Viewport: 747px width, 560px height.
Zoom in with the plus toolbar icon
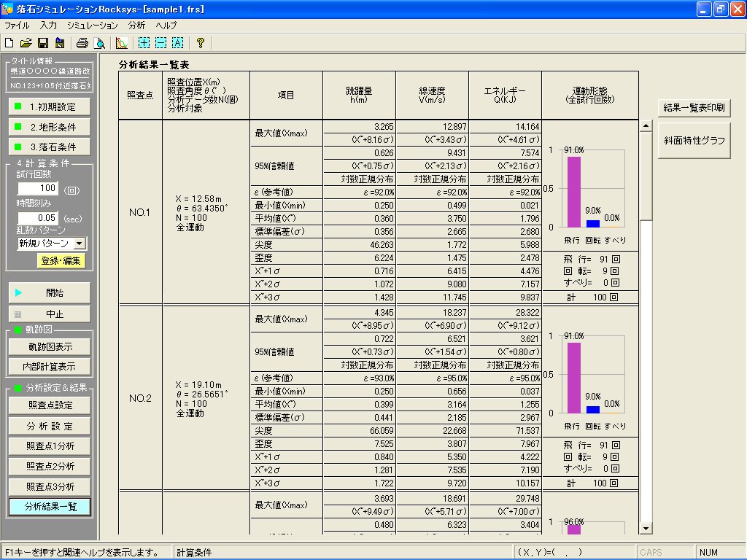(144, 43)
